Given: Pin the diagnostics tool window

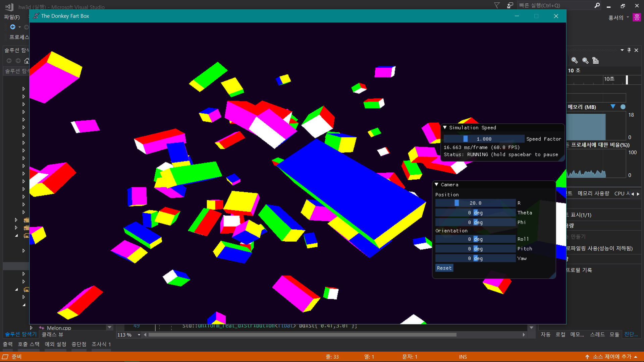Looking at the screenshot, I should tap(629, 50).
